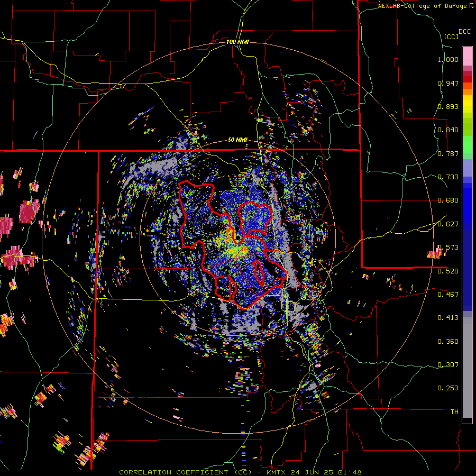Click the 0.733 scale value

tap(448, 177)
